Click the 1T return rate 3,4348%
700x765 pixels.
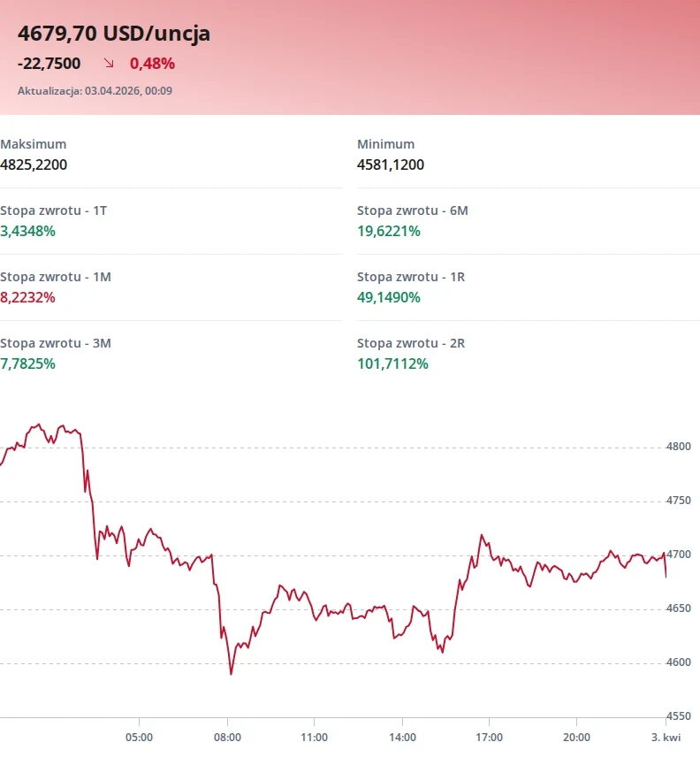tap(28, 231)
